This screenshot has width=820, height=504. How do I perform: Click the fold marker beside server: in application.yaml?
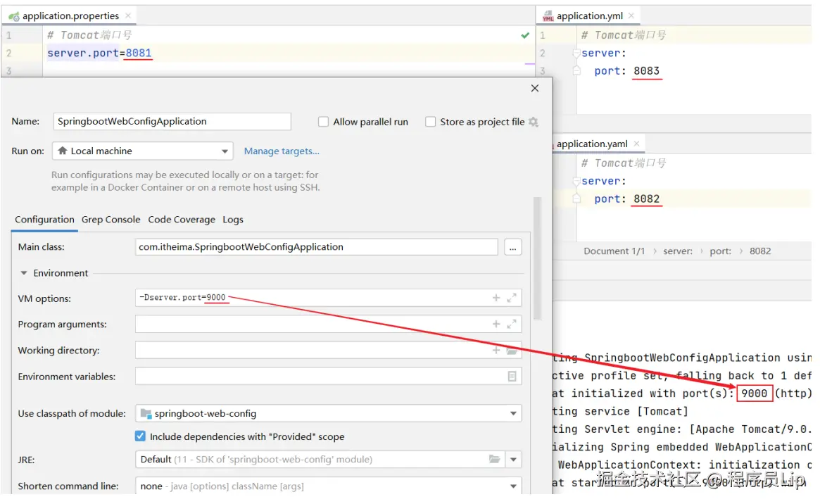click(x=576, y=182)
